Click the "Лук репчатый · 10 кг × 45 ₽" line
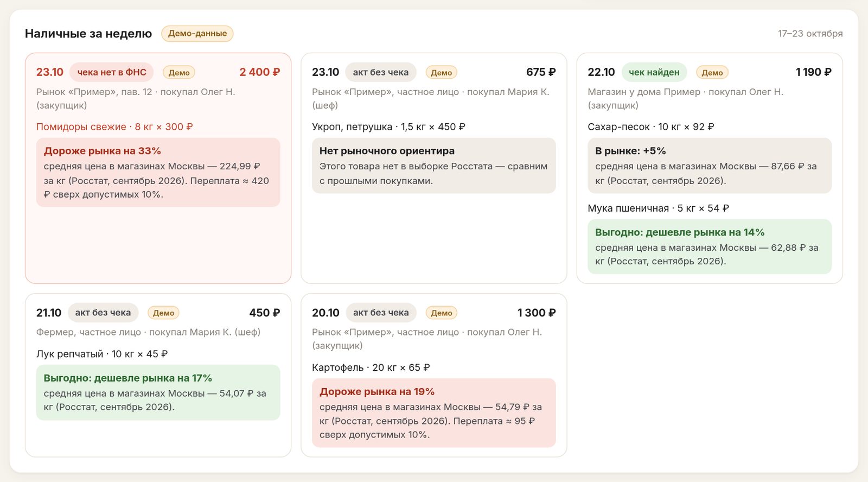 102,354
